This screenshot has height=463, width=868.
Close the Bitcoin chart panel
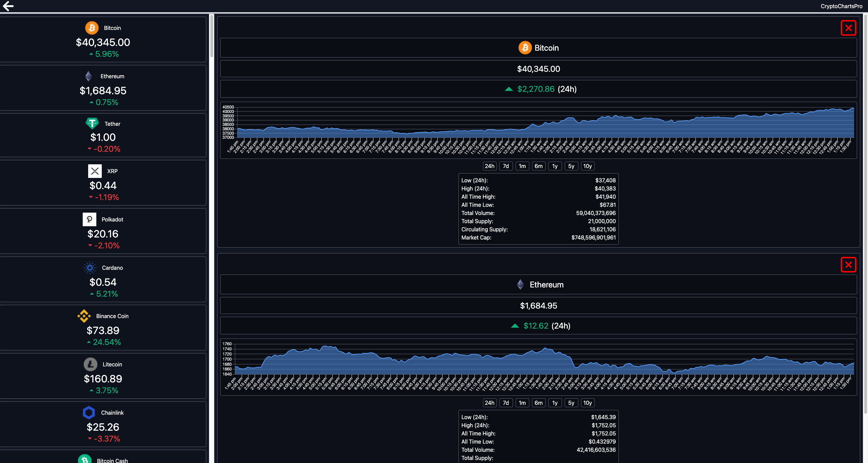coord(848,28)
